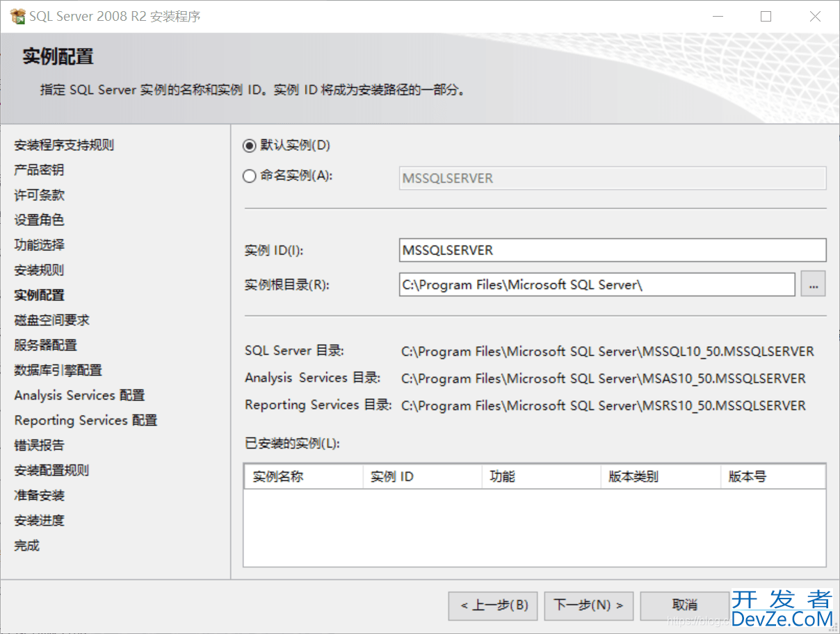Select 产品密钥 step in sidebar
This screenshot has height=634, width=840.
(39, 170)
